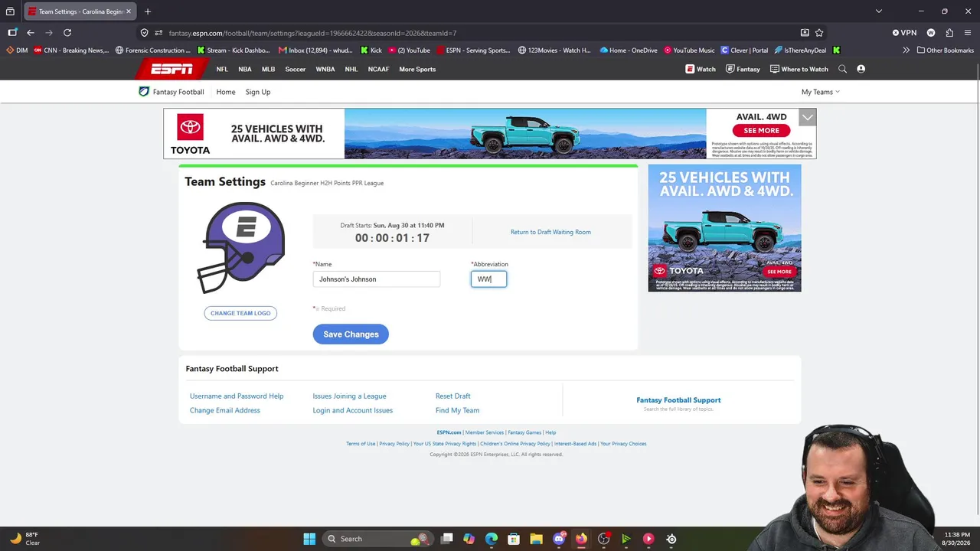980x551 pixels.
Task: Open Task View on the taskbar
Action: [447, 539]
